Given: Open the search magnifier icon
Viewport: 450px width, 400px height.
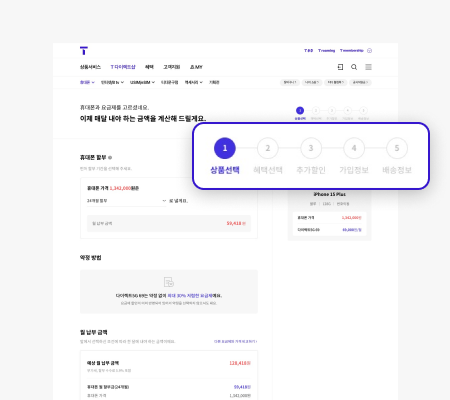Looking at the screenshot, I should click(354, 67).
